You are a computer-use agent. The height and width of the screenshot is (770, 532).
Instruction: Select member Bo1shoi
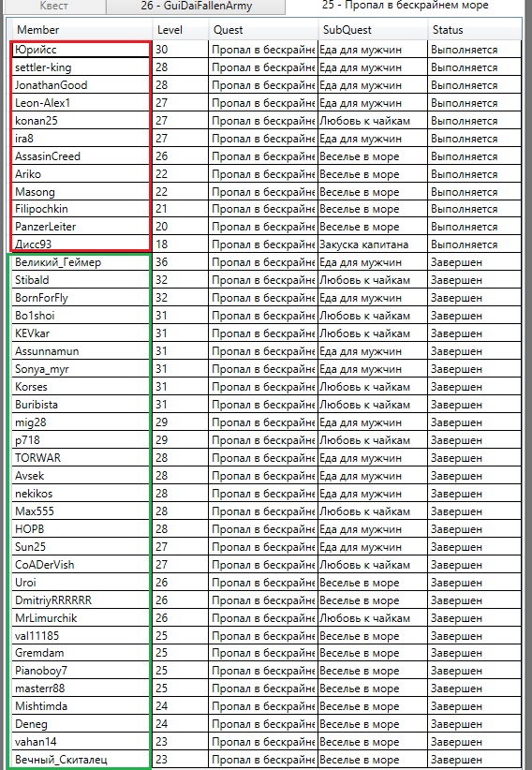click(81, 316)
